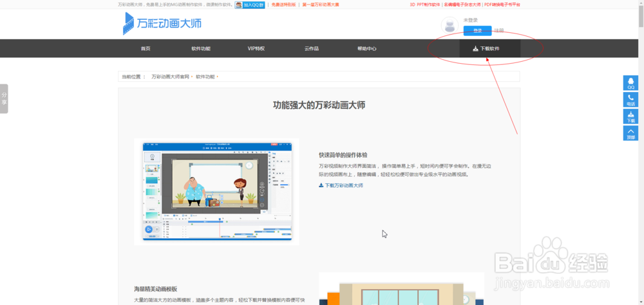Open VIP特权 navigation item
The image size is (644, 305).
[x=256, y=48]
